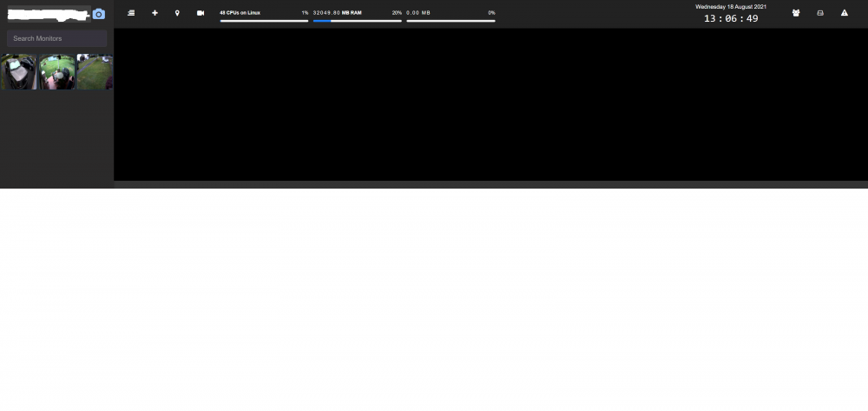Click the blue camera snapshot icon
The width and height of the screenshot is (868, 411).
(99, 14)
